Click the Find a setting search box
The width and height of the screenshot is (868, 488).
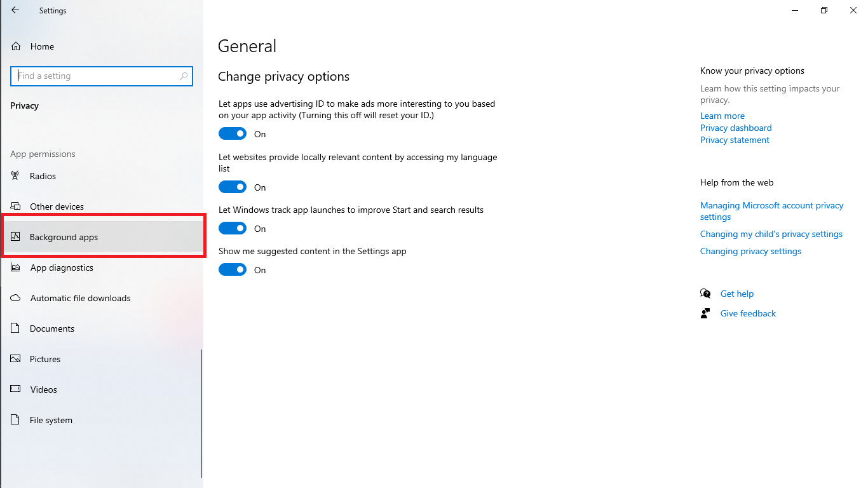(x=95, y=76)
